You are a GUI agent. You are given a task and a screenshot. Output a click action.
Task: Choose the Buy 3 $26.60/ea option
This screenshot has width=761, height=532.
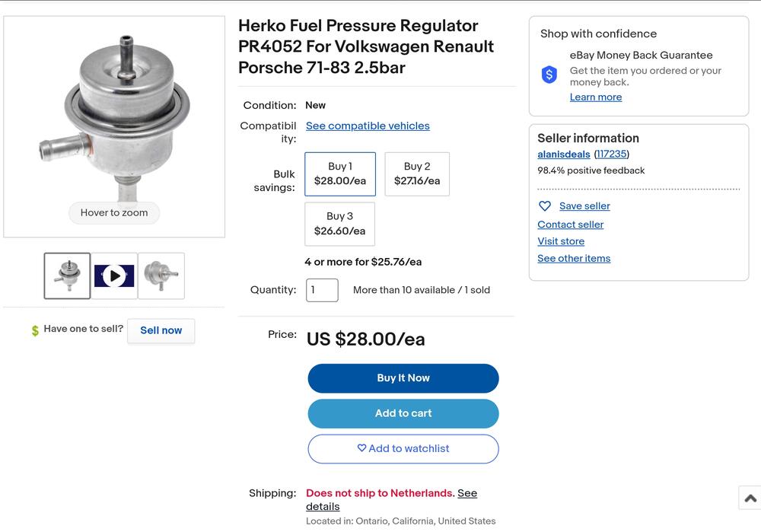tap(339, 224)
